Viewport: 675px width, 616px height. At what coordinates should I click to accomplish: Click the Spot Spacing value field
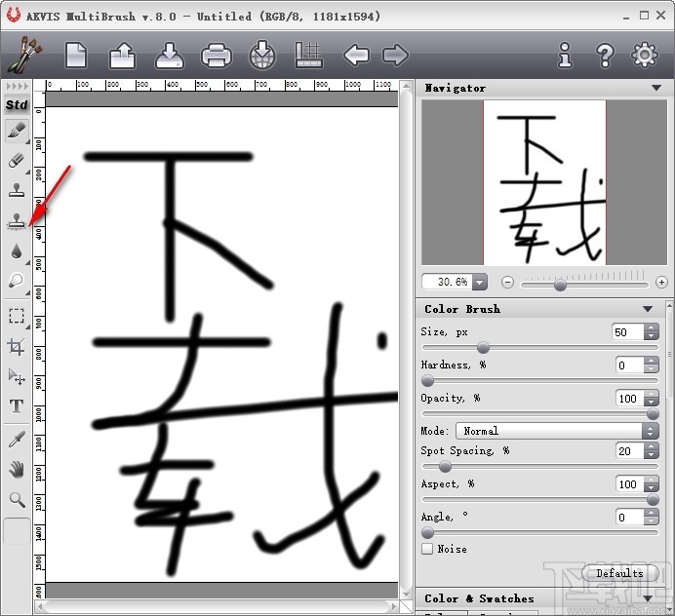coord(630,451)
